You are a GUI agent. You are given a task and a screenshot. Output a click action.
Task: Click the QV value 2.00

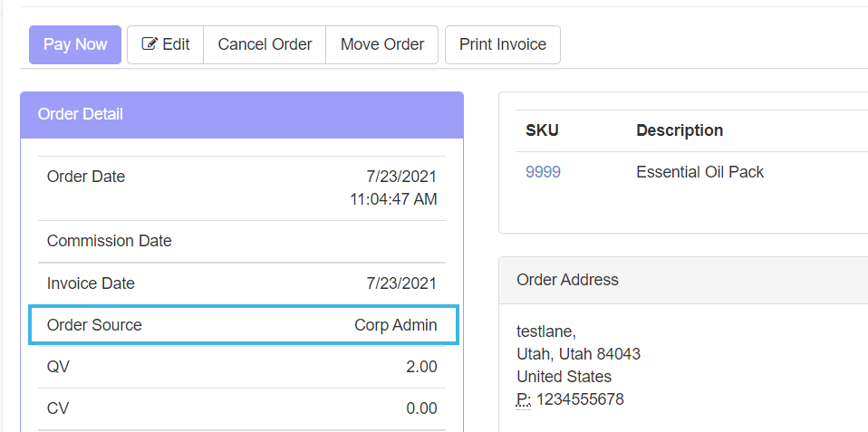point(421,367)
